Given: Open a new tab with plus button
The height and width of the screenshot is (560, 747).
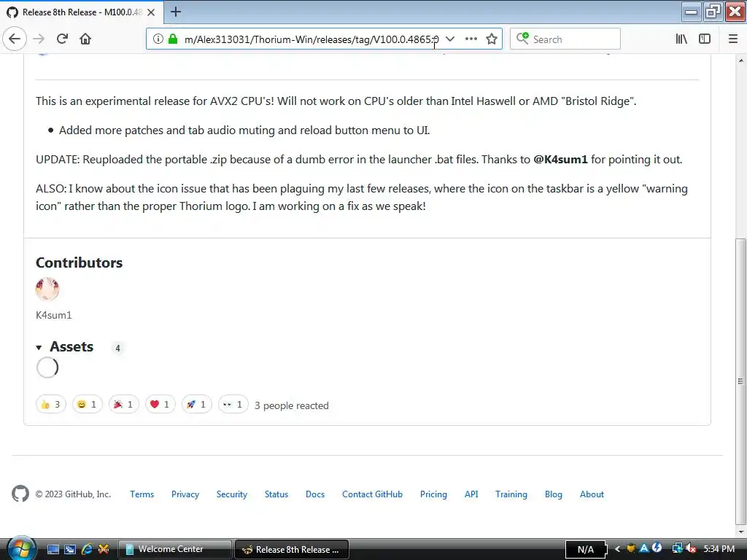Looking at the screenshot, I should (x=176, y=12).
